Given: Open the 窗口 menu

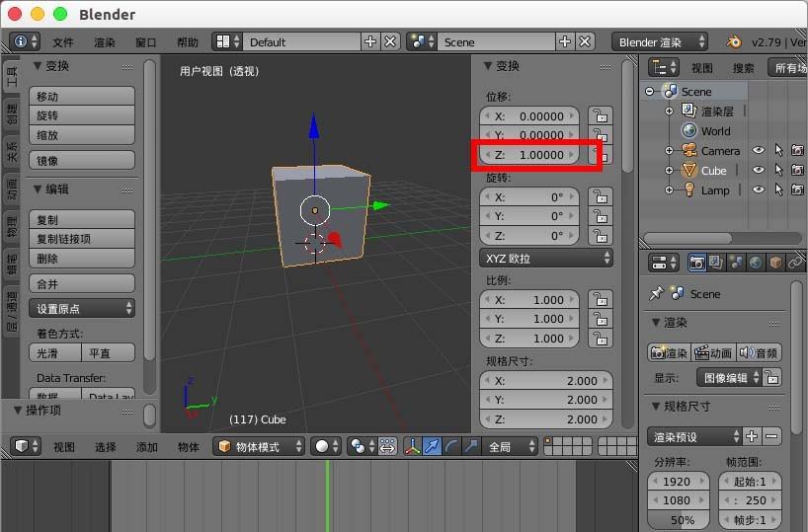Looking at the screenshot, I should coord(146,42).
